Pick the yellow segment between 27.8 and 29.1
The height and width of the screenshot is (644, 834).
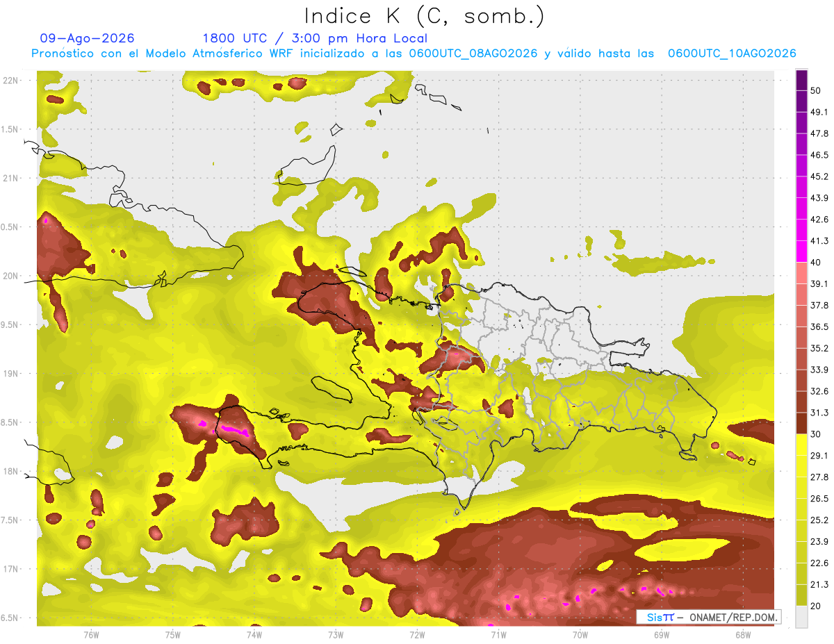click(802, 467)
